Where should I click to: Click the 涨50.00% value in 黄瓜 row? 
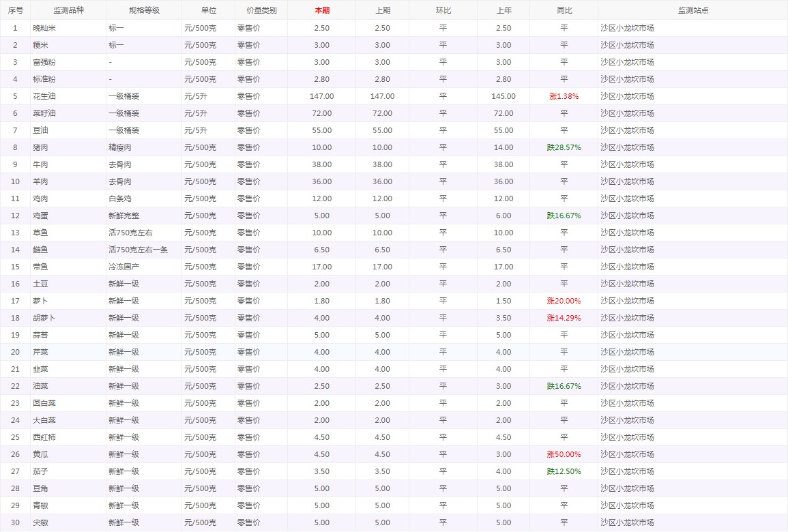(564, 454)
